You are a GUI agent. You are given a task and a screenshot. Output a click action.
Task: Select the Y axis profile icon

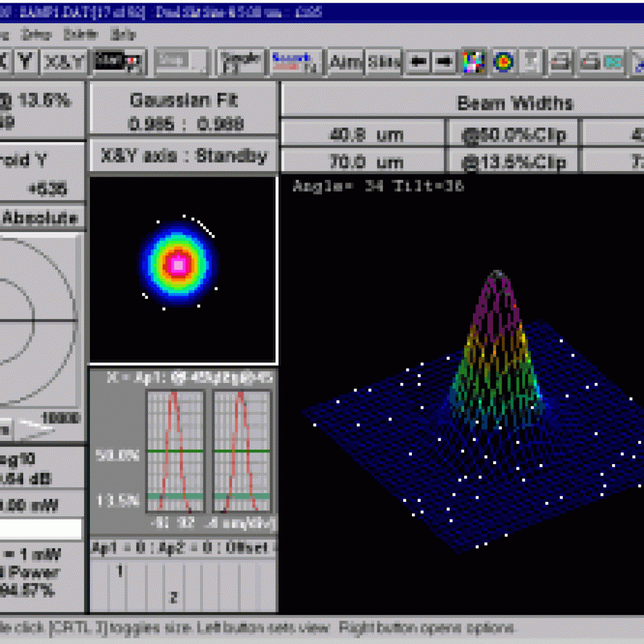pyautogui.click(x=24, y=61)
